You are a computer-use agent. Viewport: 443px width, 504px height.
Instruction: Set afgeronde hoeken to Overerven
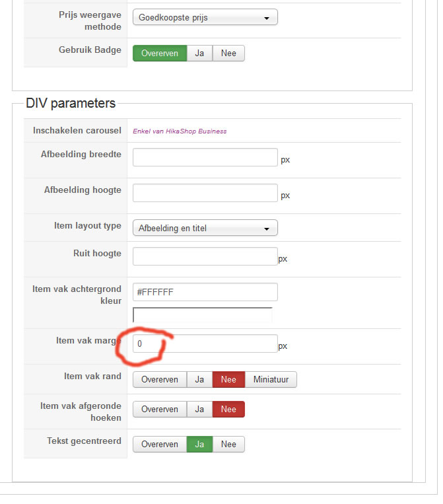(160, 410)
